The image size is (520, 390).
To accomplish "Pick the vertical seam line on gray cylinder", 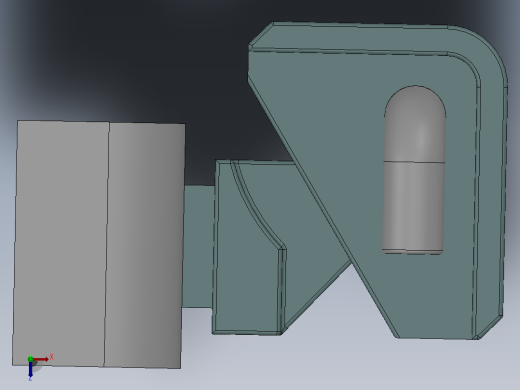I will point(107,245).
